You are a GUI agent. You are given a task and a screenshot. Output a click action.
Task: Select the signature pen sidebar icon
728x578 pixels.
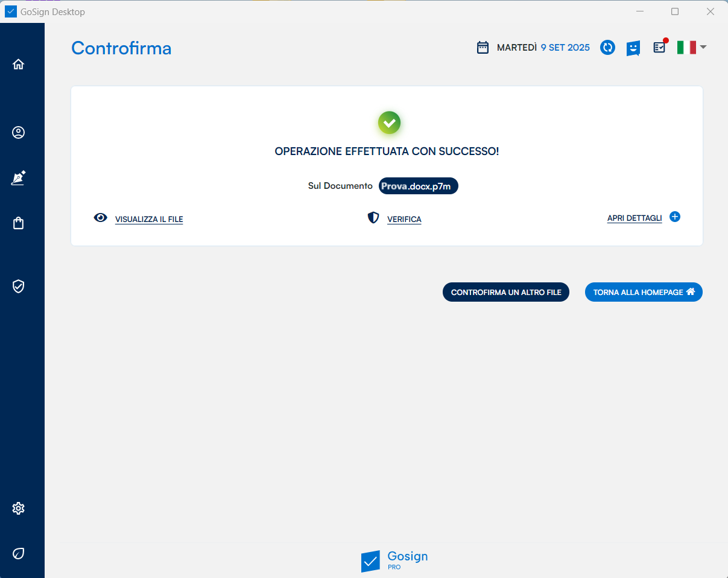tap(19, 178)
